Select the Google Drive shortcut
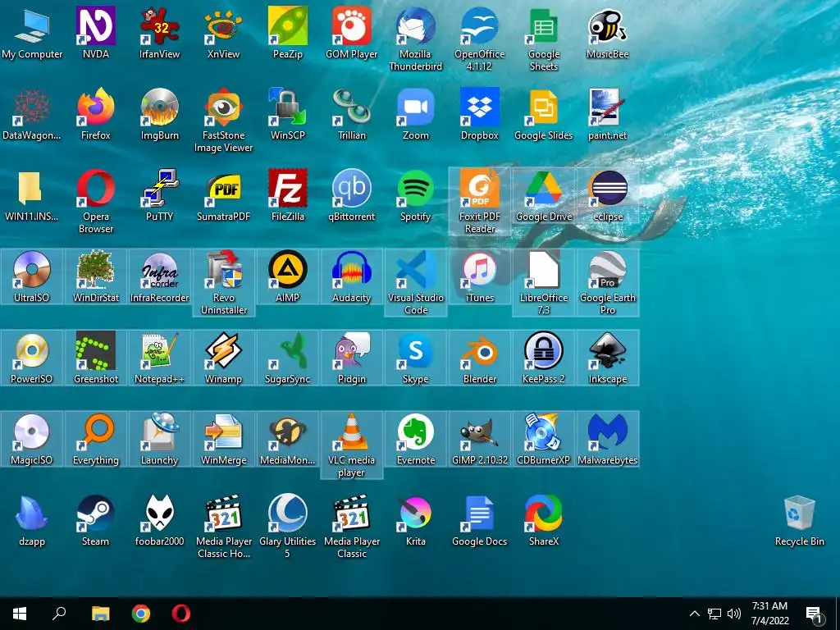Screen dimensions: 840x630 coord(544,195)
